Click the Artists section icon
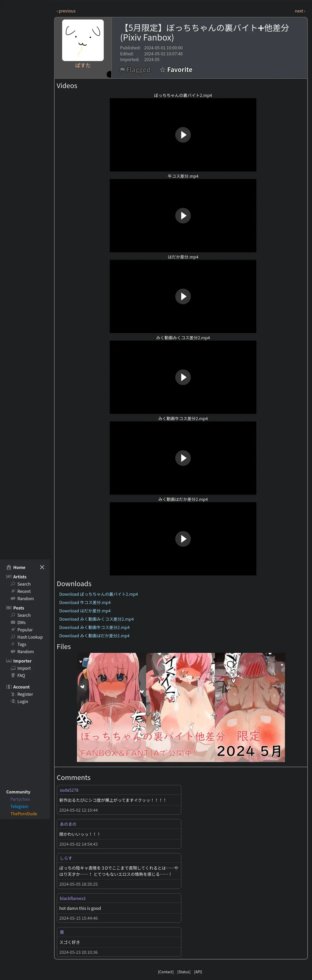Viewport: 312px width, 980px height. 9,577
